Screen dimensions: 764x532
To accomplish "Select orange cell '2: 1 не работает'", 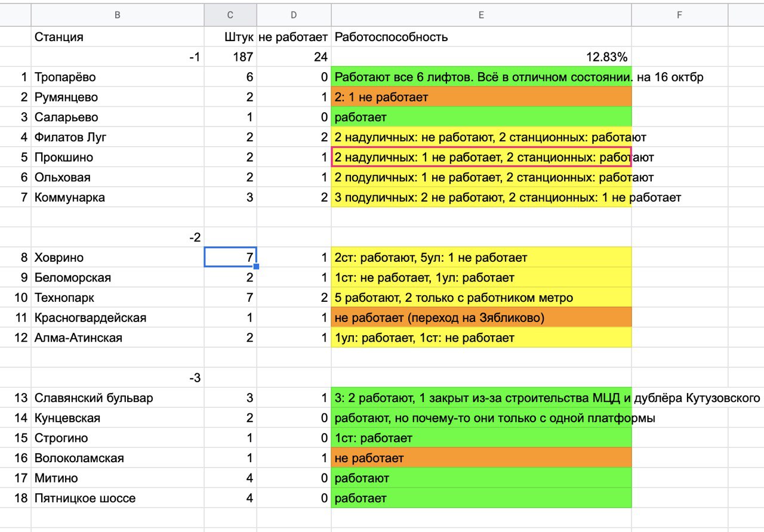I will click(x=481, y=97).
